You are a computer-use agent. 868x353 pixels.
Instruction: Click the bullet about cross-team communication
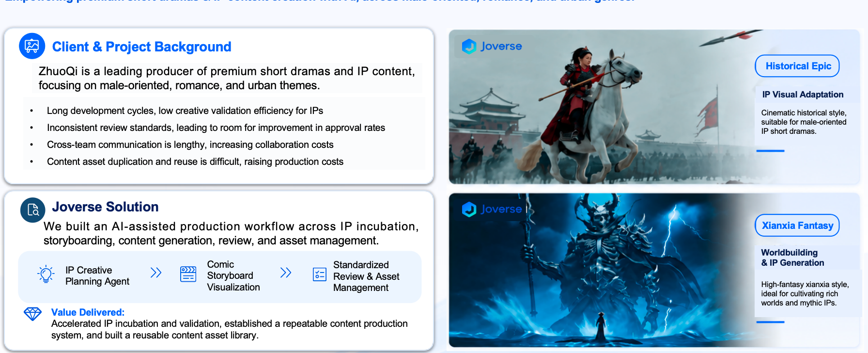(190, 144)
